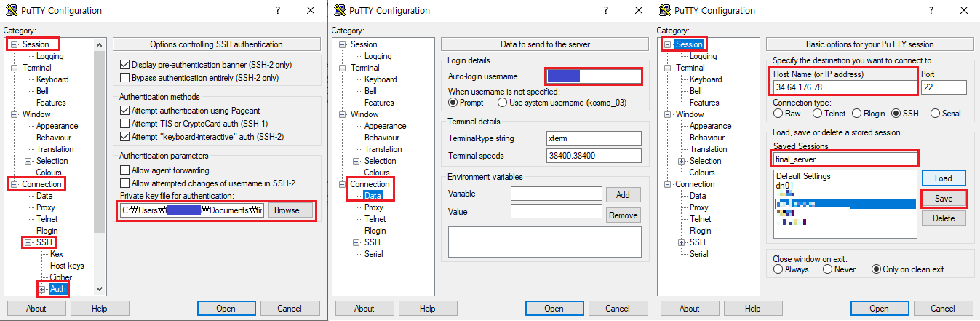Choose Always for close window on exit

tap(778, 269)
